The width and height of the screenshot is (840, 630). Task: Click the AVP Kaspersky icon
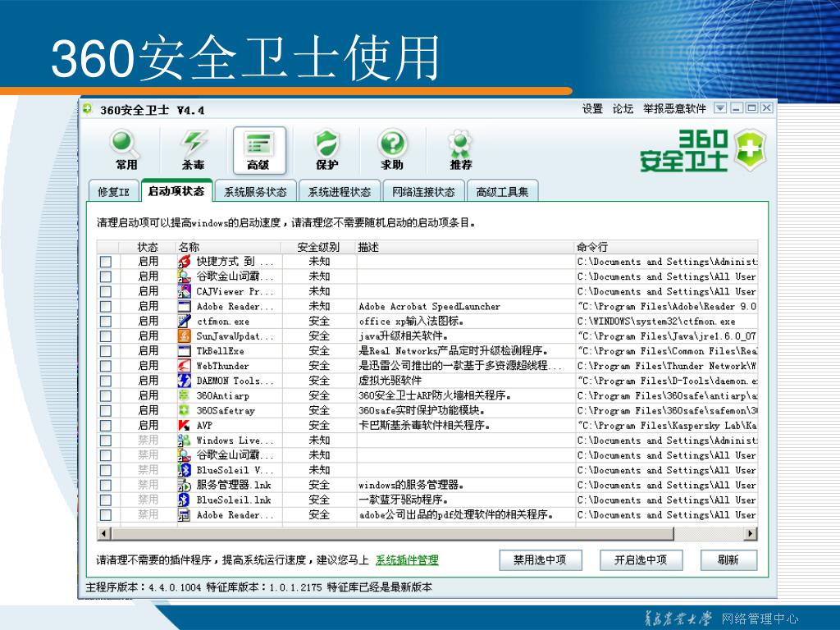click(184, 426)
